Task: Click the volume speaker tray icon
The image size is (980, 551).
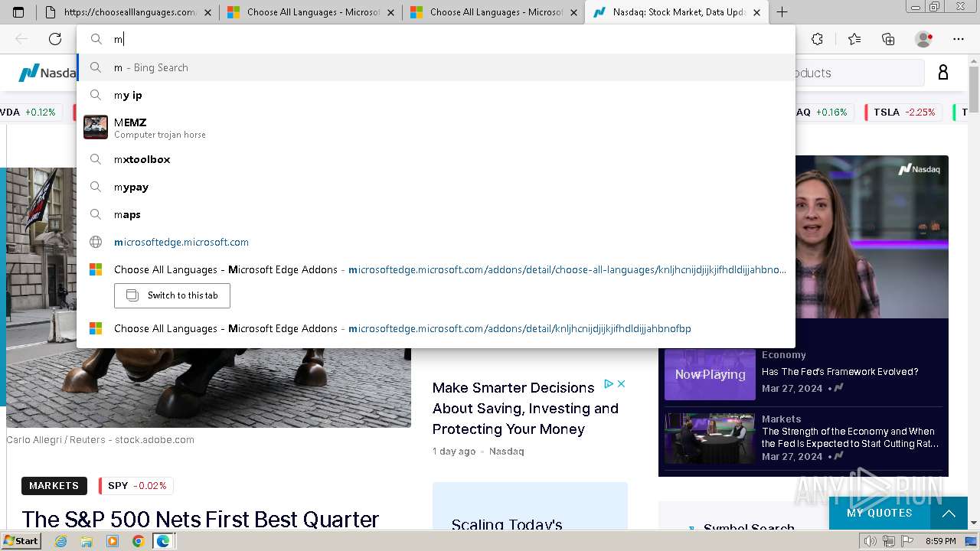Action: pyautogui.click(x=871, y=541)
